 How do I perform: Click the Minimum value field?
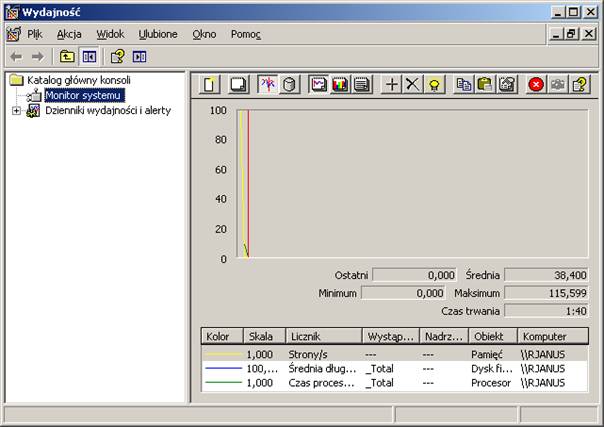click(x=403, y=293)
